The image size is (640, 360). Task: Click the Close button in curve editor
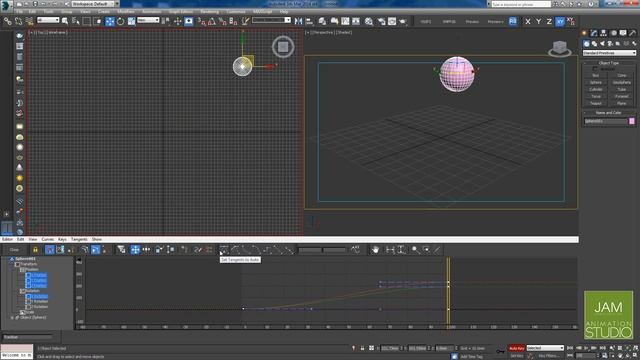coord(14,249)
